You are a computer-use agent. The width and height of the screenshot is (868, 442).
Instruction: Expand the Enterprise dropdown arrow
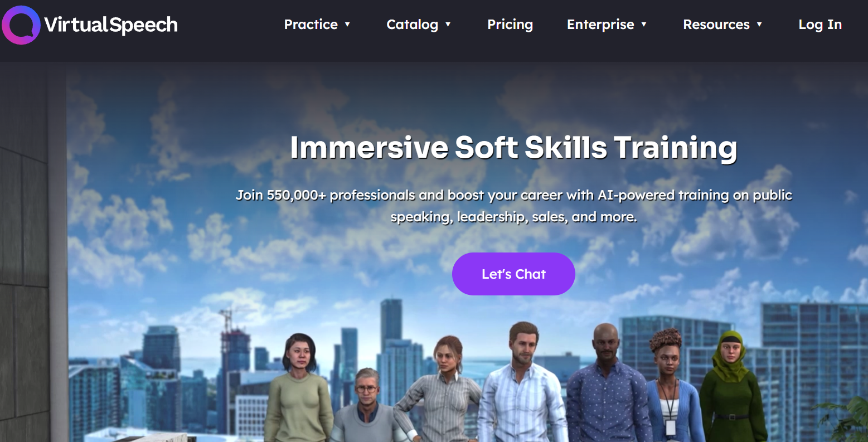[644, 25]
